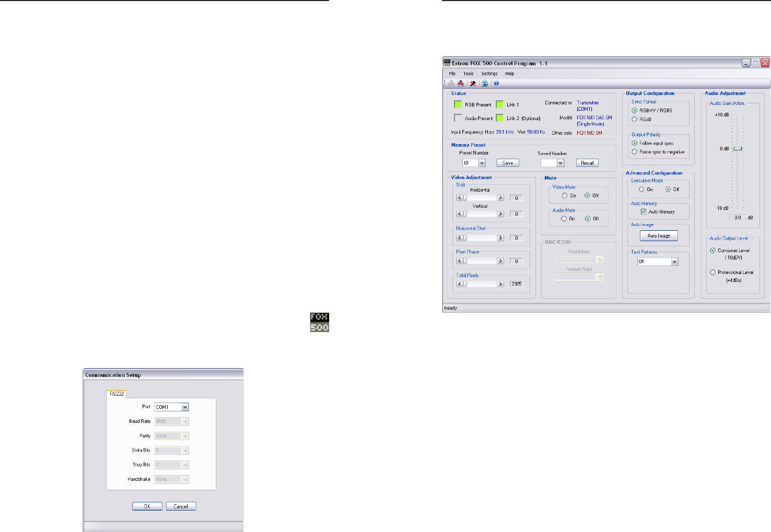Click the Save preset button
The height and width of the screenshot is (532, 771).
pos(508,163)
